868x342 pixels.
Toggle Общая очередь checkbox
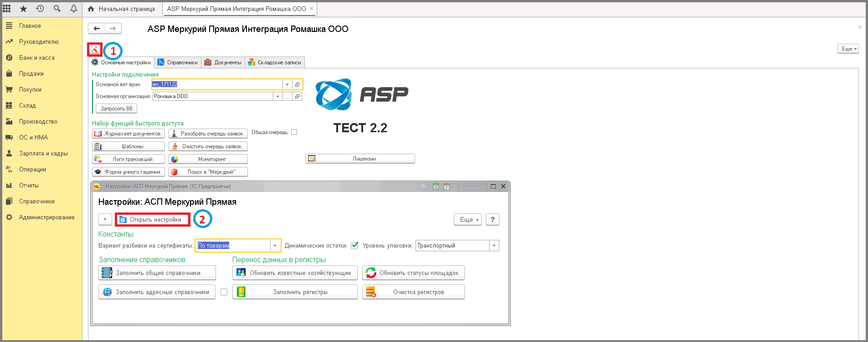(294, 132)
